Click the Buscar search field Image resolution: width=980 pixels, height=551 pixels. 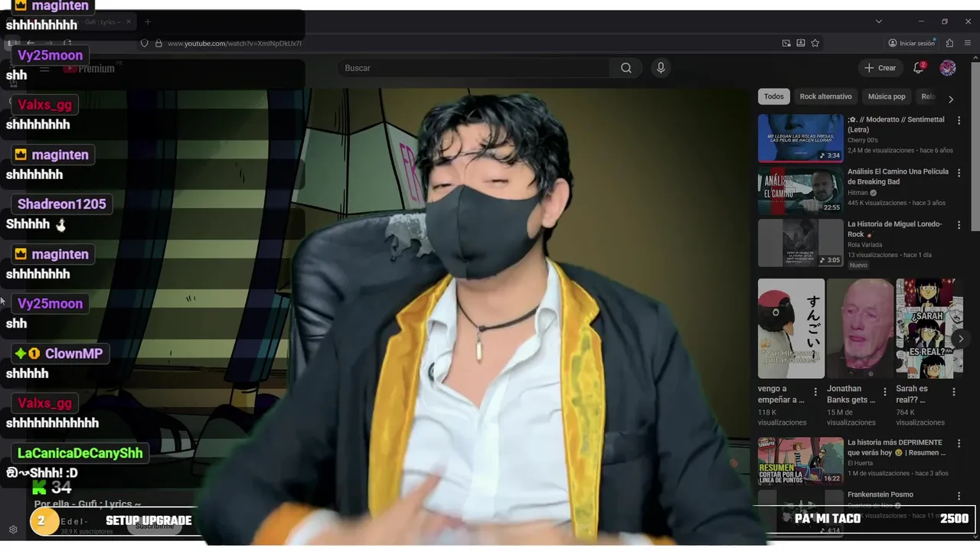click(475, 68)
